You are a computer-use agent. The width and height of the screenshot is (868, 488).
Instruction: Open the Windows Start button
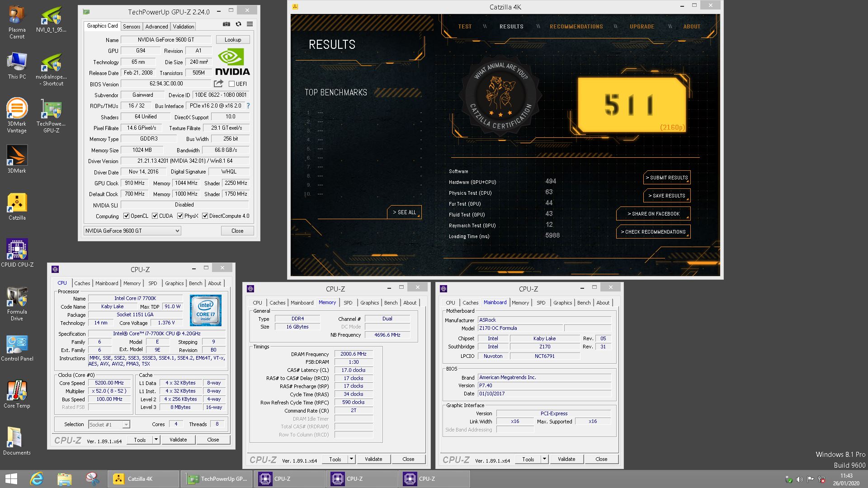click(x=11, y=479)
